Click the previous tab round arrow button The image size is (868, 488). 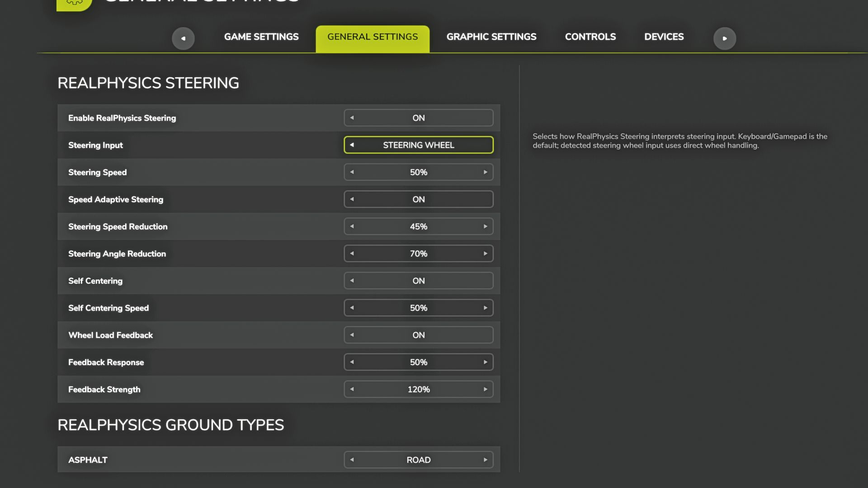click(183, 38)
